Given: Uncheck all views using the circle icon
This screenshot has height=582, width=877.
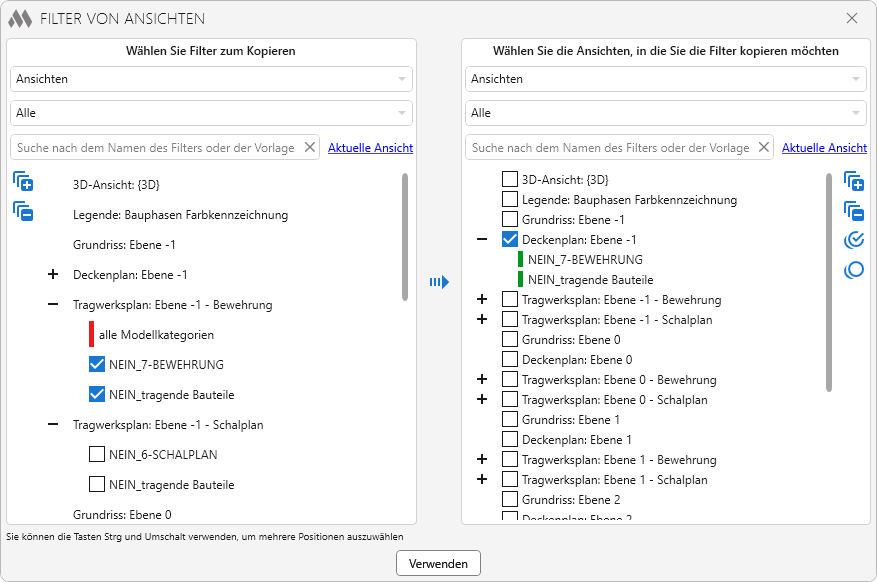Looking at the screenshot, I should point(853,270).
